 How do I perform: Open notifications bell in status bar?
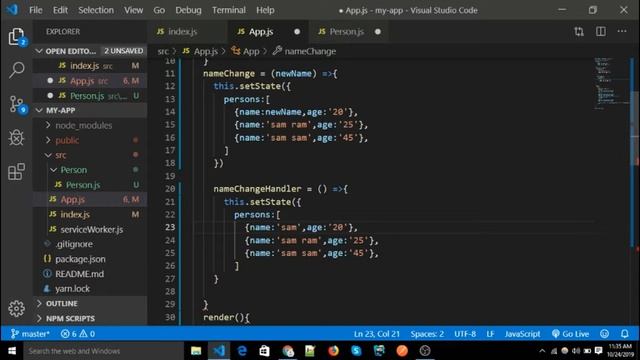point(624,334)
